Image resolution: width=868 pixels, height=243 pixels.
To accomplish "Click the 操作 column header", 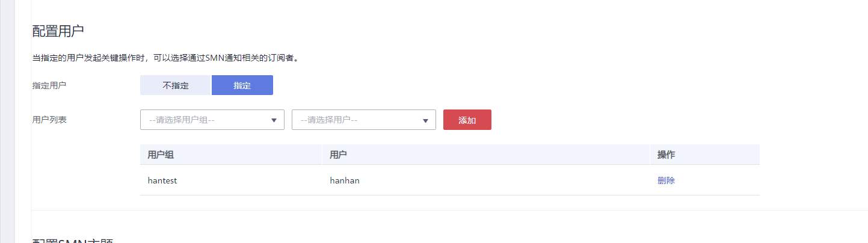I will click(x=666, y=155).
